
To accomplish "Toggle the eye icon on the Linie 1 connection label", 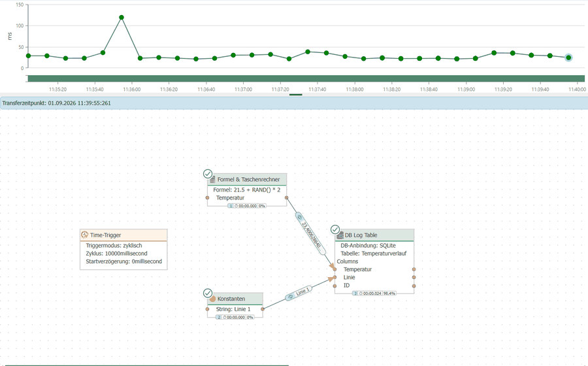I will [x=290, y=297].
